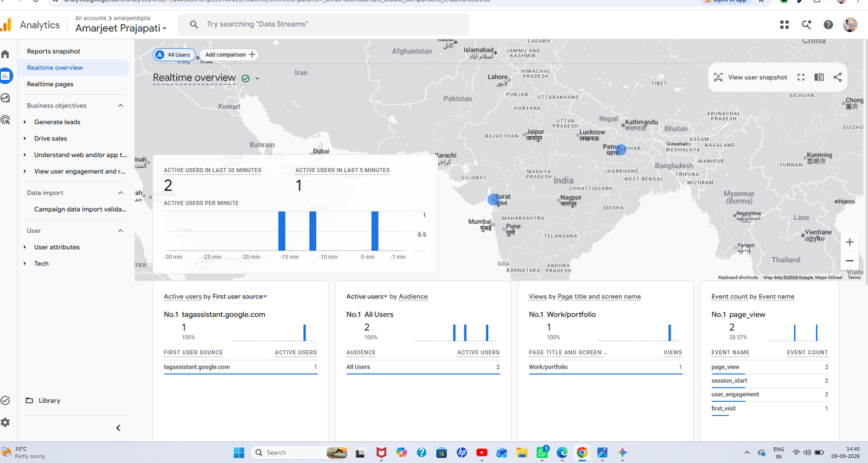The height and width of the screenshot is (463, 868).
Task: Click the Event name link
Action: [x=776, y=296]
